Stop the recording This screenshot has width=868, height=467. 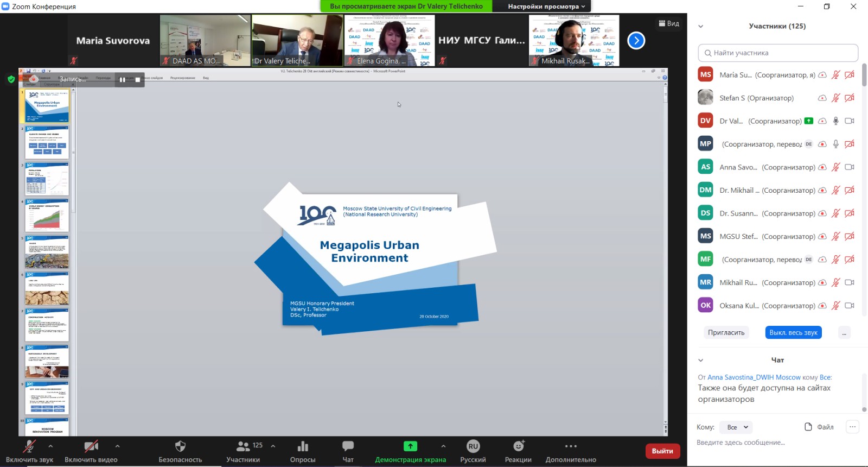click(x=138, y=80)
